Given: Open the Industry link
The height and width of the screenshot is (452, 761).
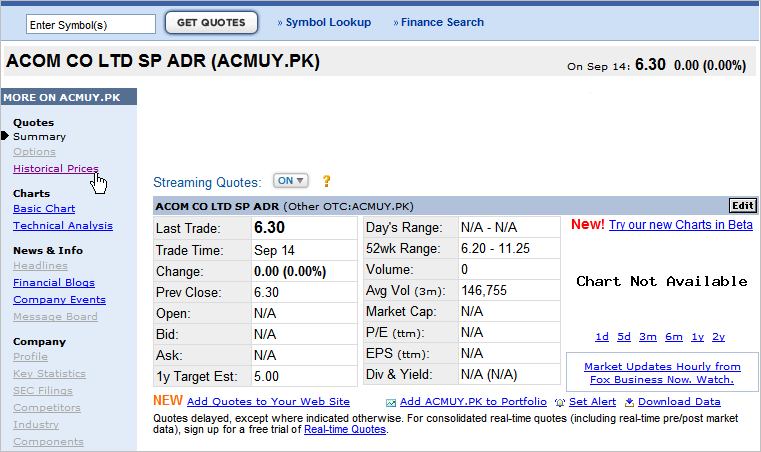Looking at the screenshot, I should point(36,424).
